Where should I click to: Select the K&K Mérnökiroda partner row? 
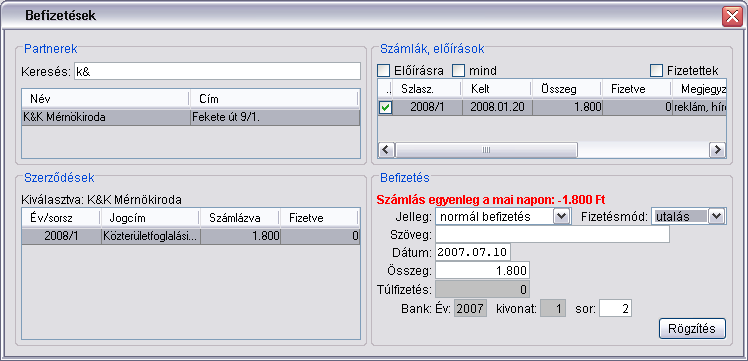[190, 117]
